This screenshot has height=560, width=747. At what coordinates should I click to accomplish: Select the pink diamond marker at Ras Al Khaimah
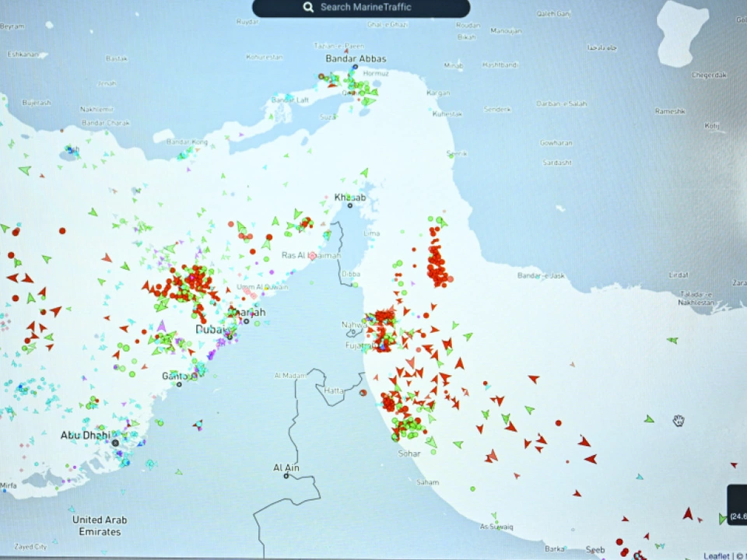pyautogui.click(x=313, y=255)
